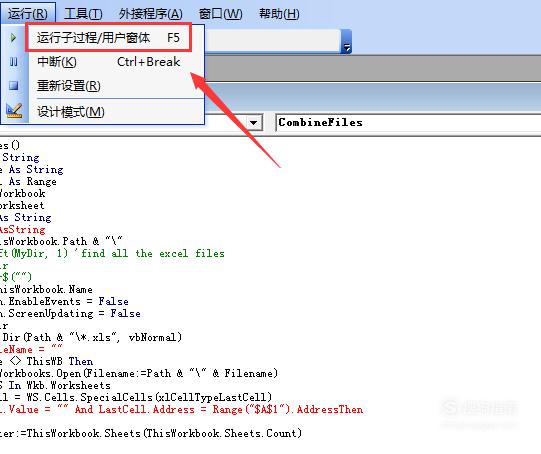The image size is (541, 454).
Task: Click the line with SpecialCells(xlCellTypeLastCell)
Action: pyautogui.click(x=136, y=397)
